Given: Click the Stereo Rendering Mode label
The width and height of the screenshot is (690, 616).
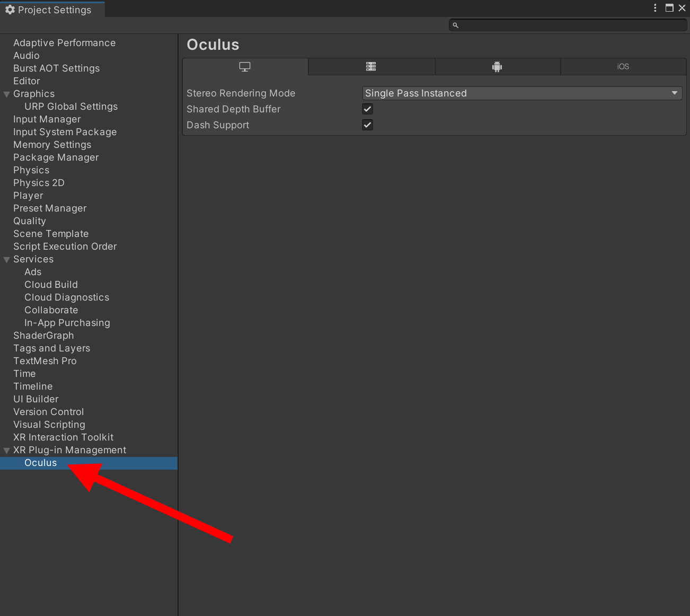Looking at the screenshot, I should 241,93.
